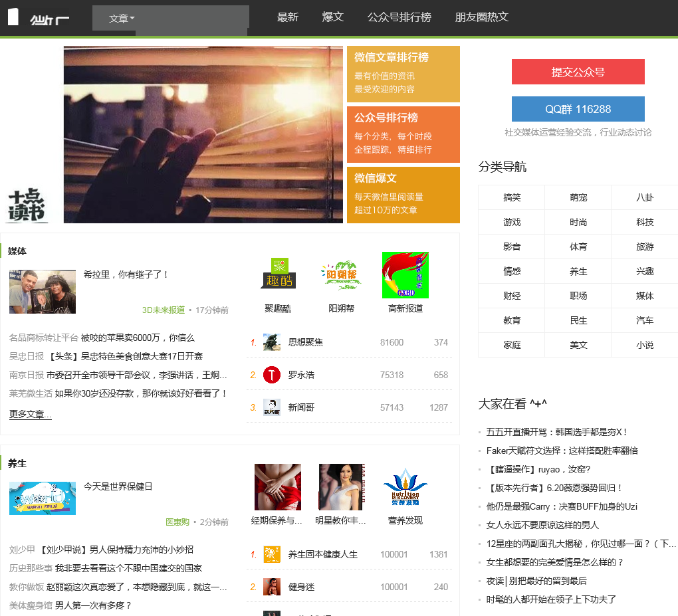Click the 经期保养与... account image
This screenshot has width=678, height=616.
pyautogui.click(x=278, y=487)
